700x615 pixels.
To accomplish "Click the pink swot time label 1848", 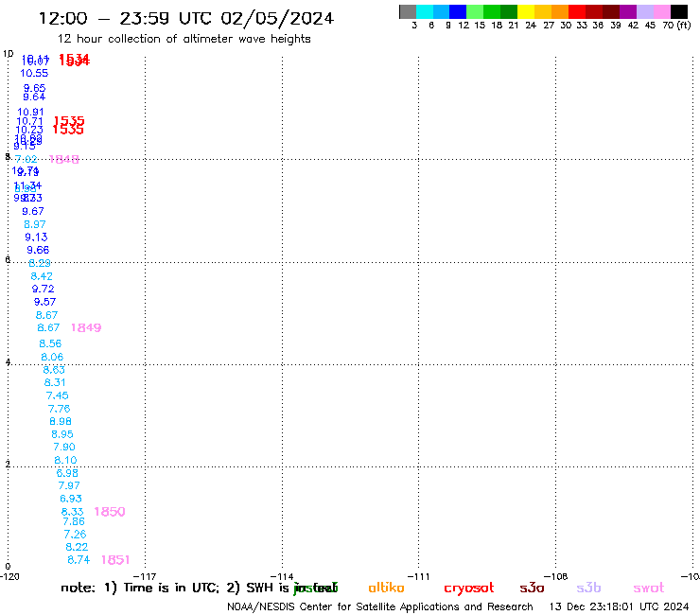I will click(63, 160).
